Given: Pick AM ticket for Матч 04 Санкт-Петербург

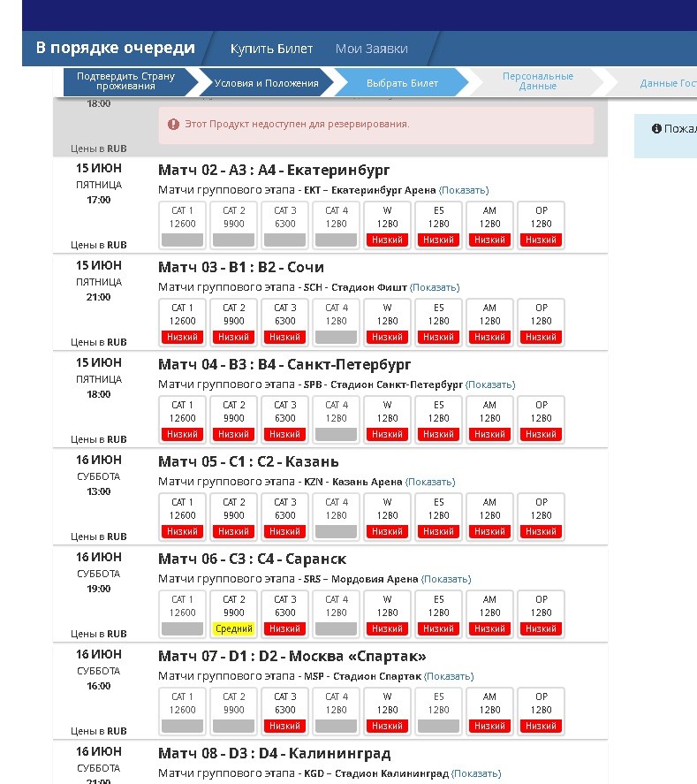Looking at the screenshot, I should 489,420.
